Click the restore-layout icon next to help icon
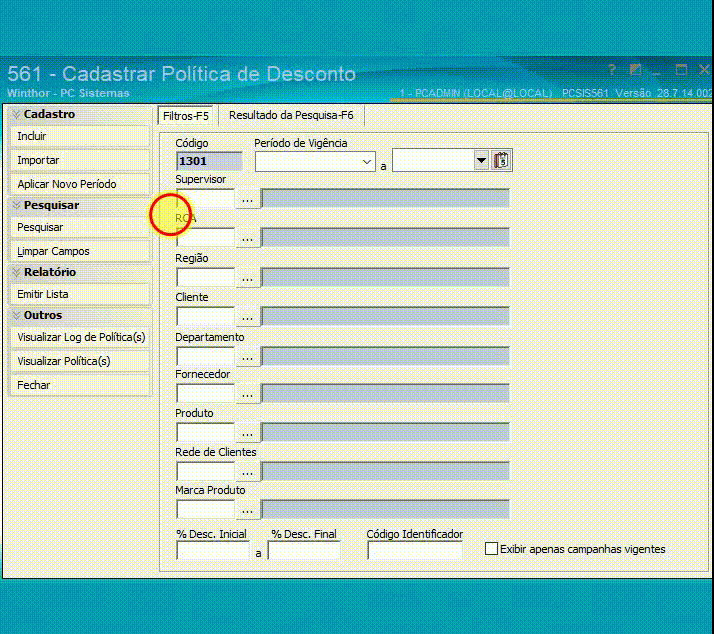Screen dimensions: 714x634 tap(635, 71)
